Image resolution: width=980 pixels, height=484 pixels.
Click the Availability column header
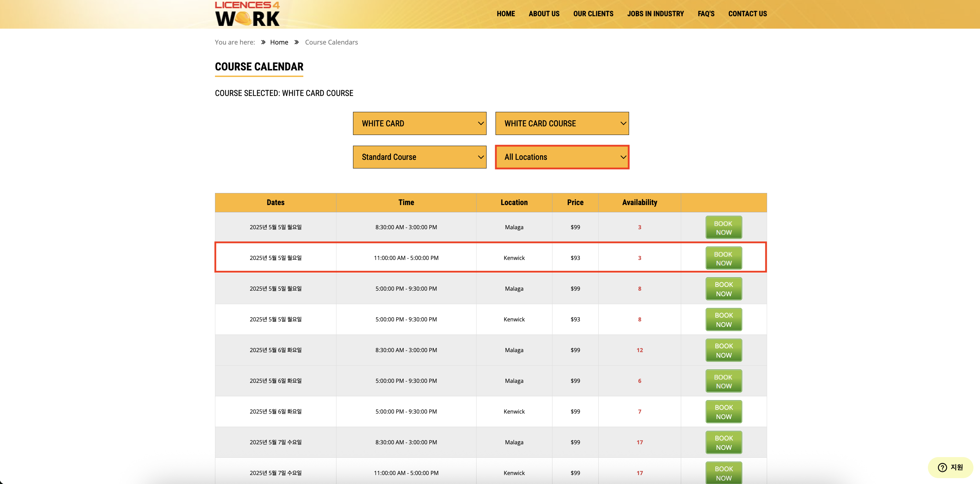(x=639, y=202)
